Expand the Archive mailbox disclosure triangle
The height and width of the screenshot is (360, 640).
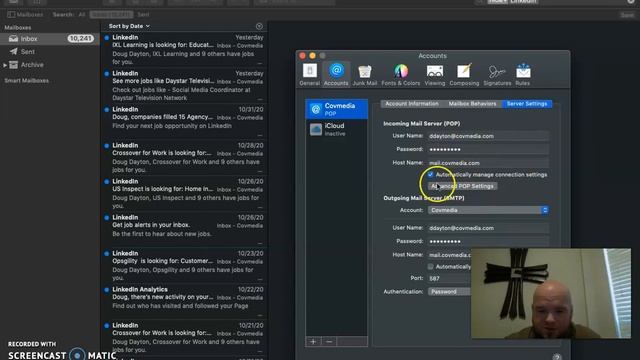pyautogui.click(x=5, y=65)
